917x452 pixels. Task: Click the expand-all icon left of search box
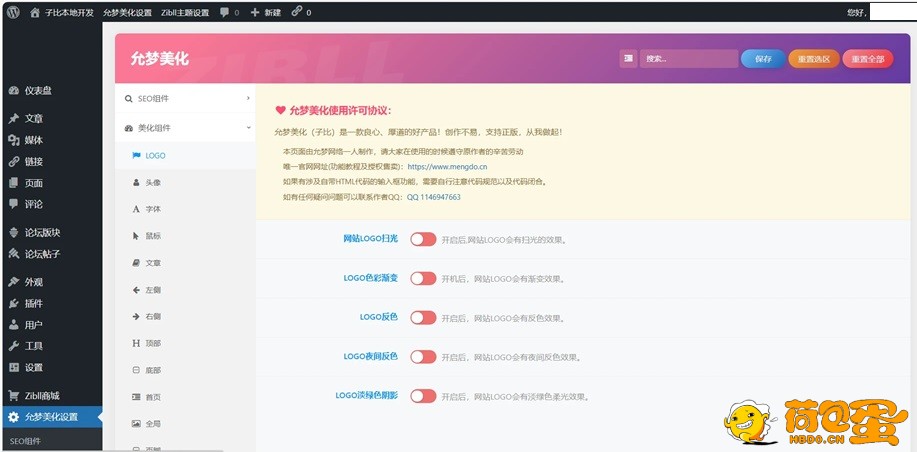pos(629,58)
